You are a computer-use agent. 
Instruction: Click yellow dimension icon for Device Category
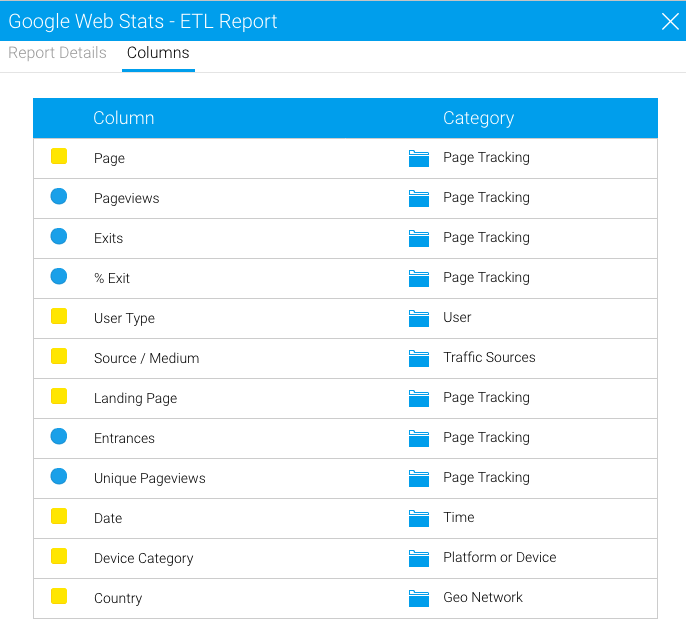point(59,556)
